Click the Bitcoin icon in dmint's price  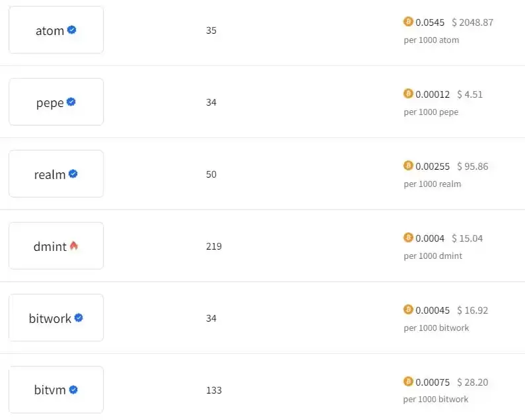tap(408, 238)
